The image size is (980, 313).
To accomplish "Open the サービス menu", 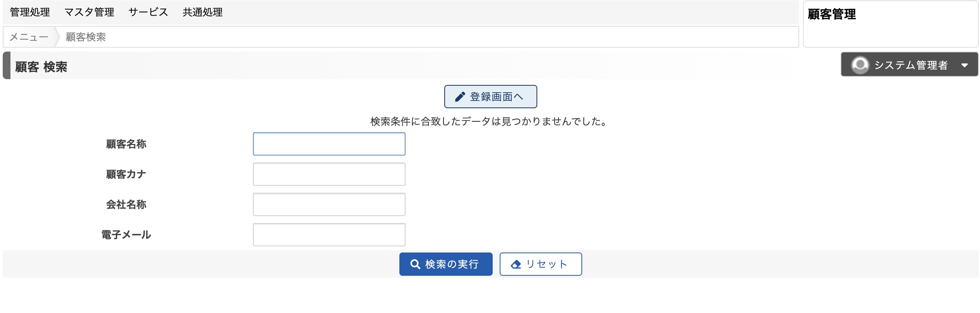I will [x=148, y=12].
